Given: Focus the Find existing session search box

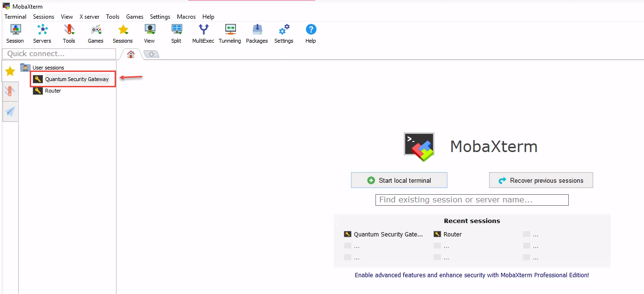Looking at the screenshot, I should click(472, 200).
